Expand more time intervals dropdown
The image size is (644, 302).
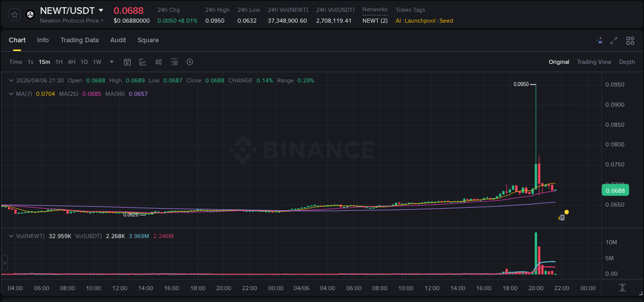click(x=112, y=62)
